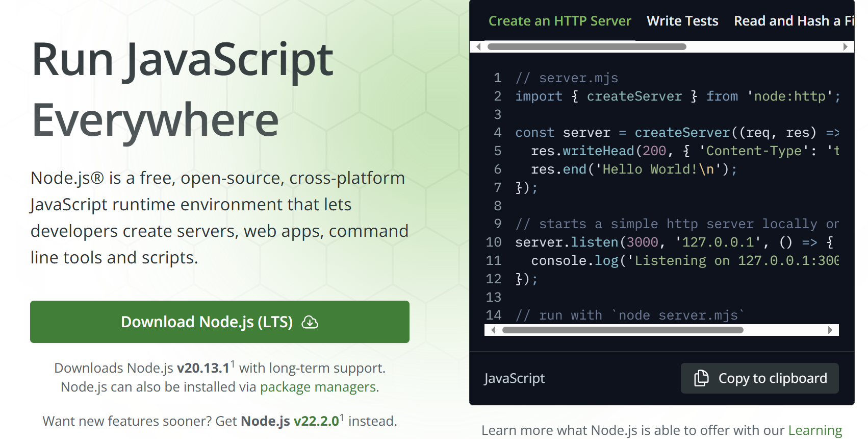Click the import createServer code line
The image size is (868, 439).
pos(678,96)
